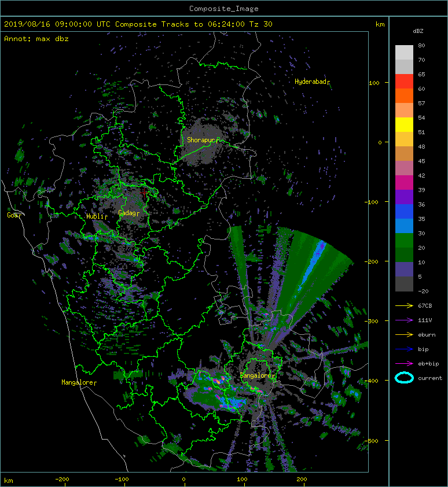The height and width of the screenshot is (487, 448).
Task: Click the 200 km tick on horizontal axis
Action: [302, 479]
